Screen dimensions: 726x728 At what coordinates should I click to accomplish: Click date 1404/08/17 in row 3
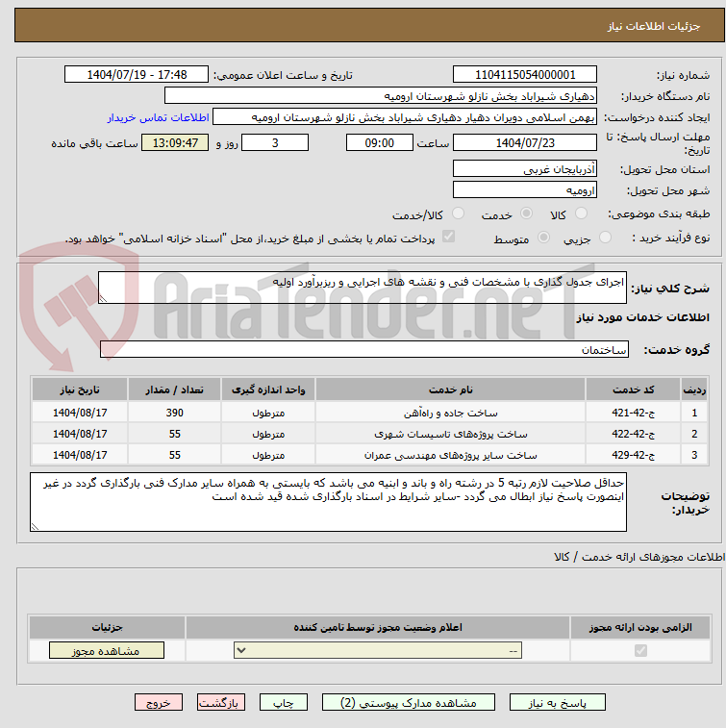80,455
